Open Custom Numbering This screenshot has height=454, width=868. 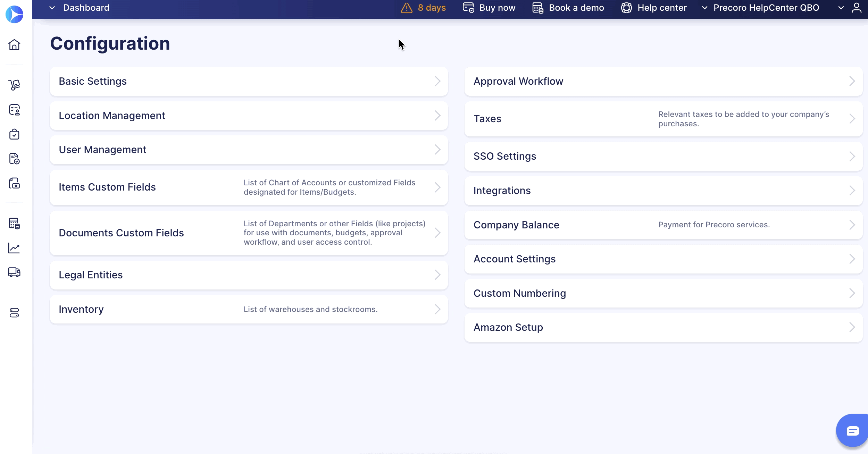coord(663,293)
